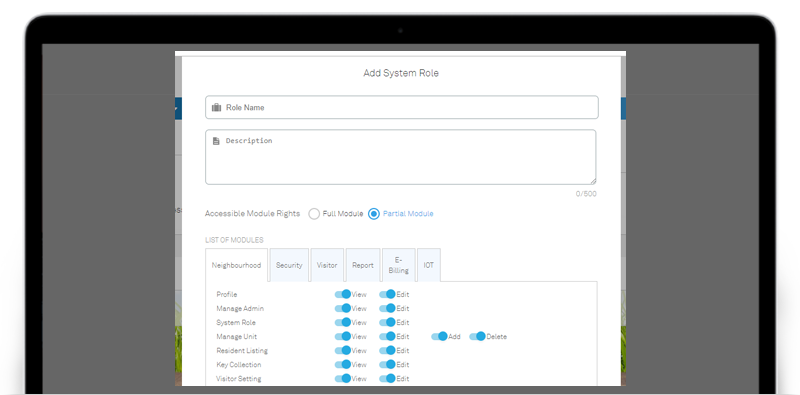Screen dimensions: 800x395
Task: Click the System Role module label
Action: click(236, 323)
